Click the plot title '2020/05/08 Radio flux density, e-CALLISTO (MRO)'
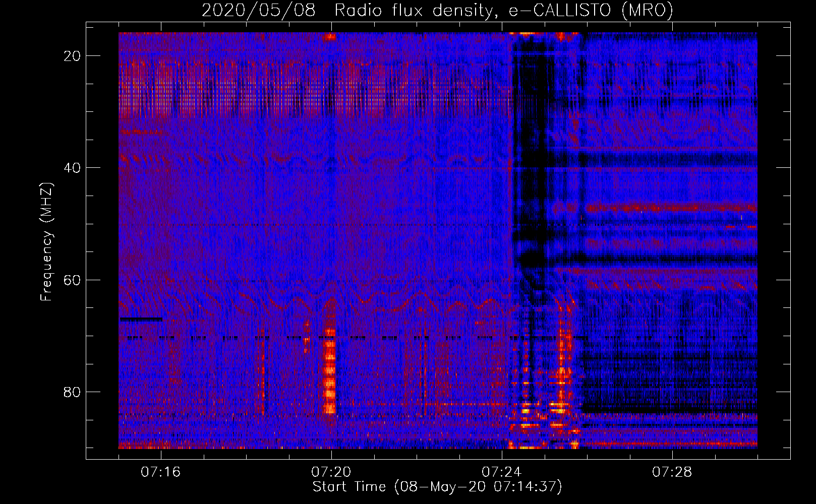816x504 pixels. [437, 11]
